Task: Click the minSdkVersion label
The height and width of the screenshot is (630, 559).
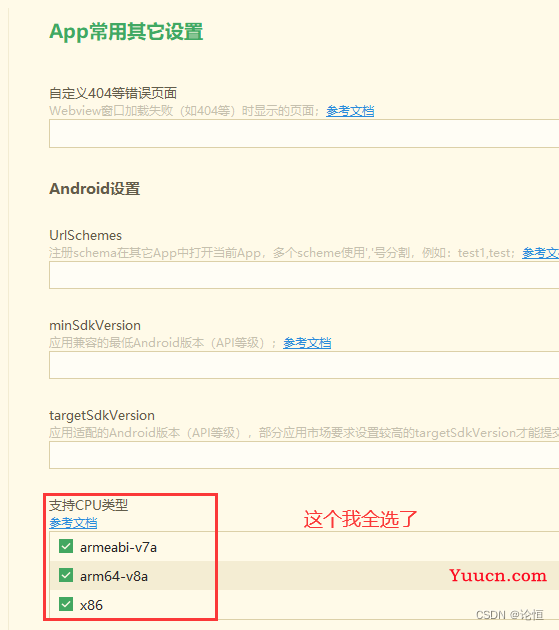Action: (95, 325)
